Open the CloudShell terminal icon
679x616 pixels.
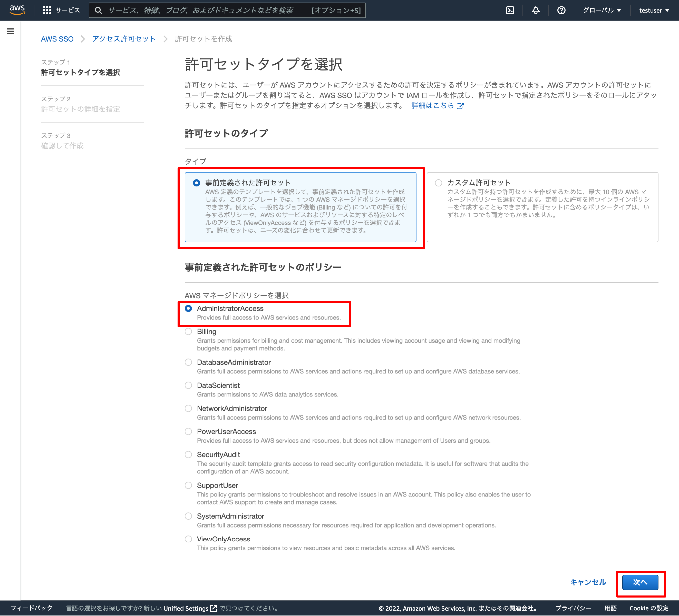pos(510,11)
